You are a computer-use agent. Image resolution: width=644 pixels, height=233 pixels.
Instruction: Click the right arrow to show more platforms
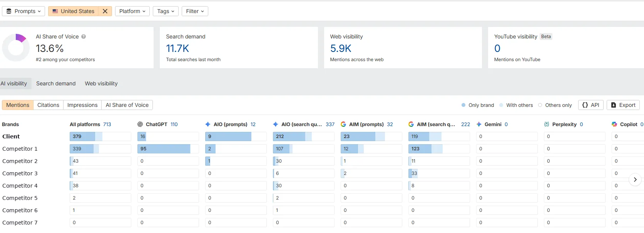[635, 180]
